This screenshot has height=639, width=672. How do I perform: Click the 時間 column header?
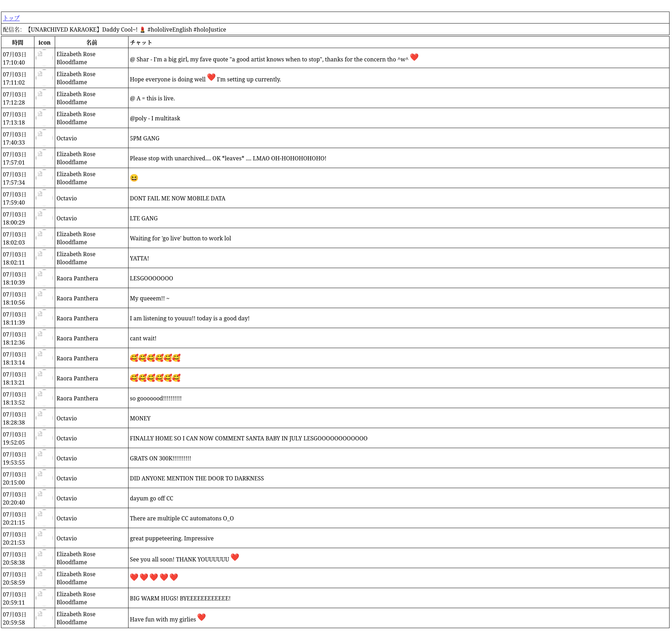tap(18, 42)
